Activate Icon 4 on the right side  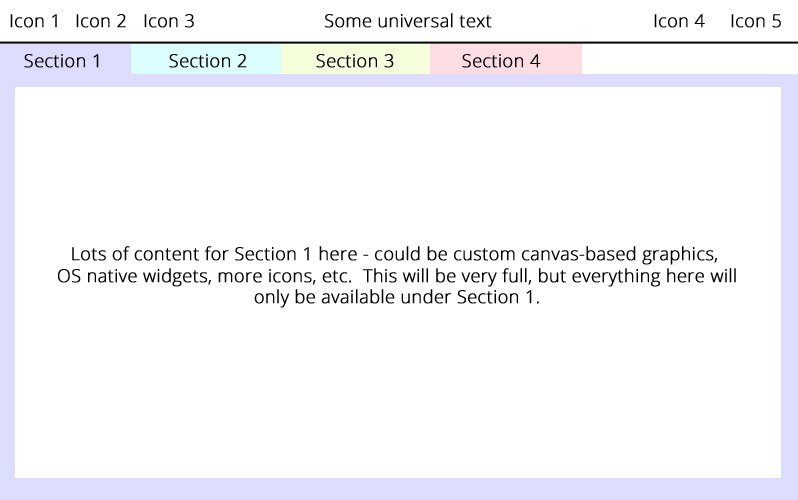[678, 21]
